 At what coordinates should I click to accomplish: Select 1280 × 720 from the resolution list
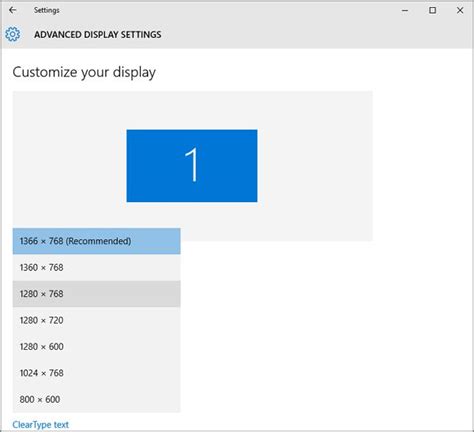[x=97, y=320]
